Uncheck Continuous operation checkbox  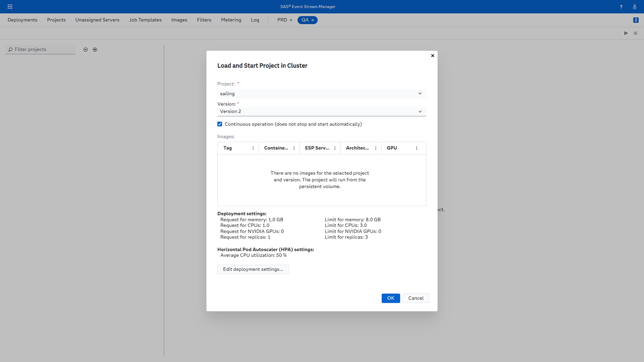coord(220,124)
